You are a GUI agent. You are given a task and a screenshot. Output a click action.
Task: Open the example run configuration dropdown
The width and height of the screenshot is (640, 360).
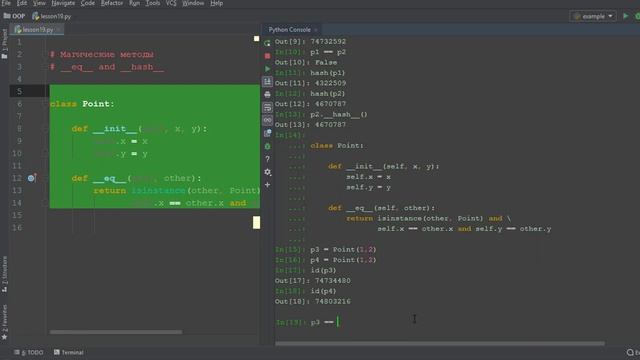pyautogui.click(x=593, y=16)
